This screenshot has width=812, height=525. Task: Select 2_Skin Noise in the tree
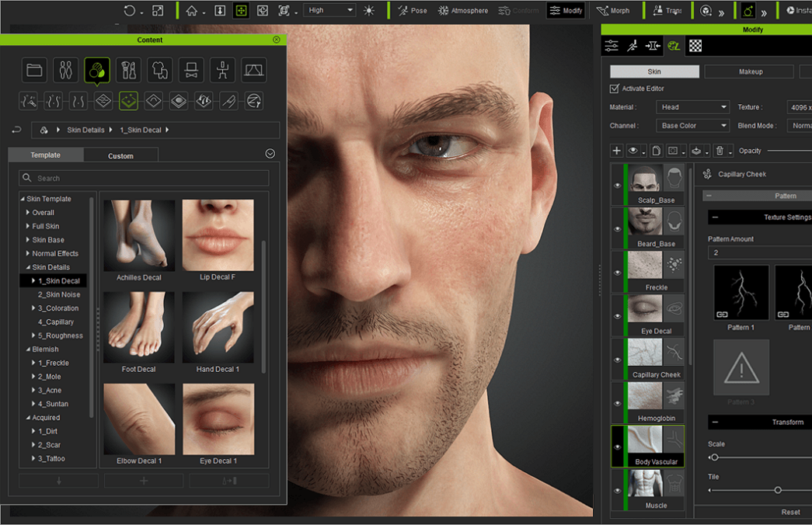pos(59,294)
